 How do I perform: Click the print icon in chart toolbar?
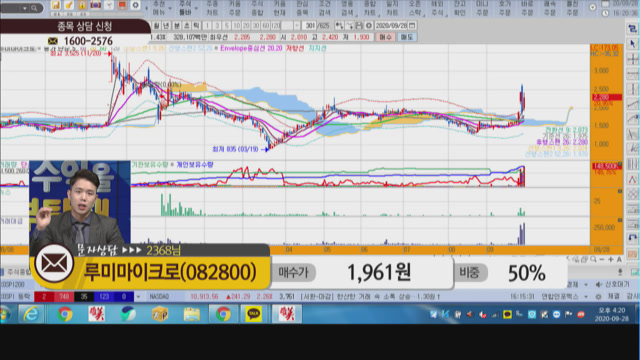coord(359,26)
